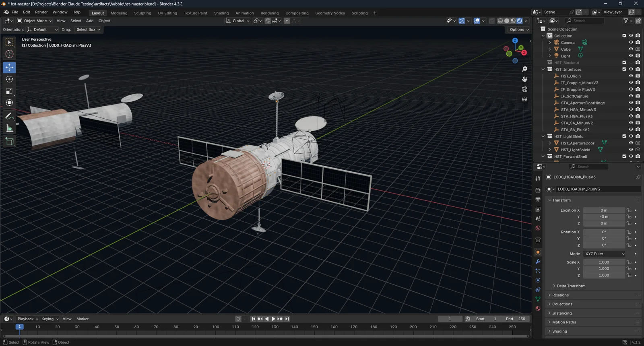The width and height of the screenshot is (644, 346).
Task: Select the Select Box tool in toolbar
Action: [9, 42]
